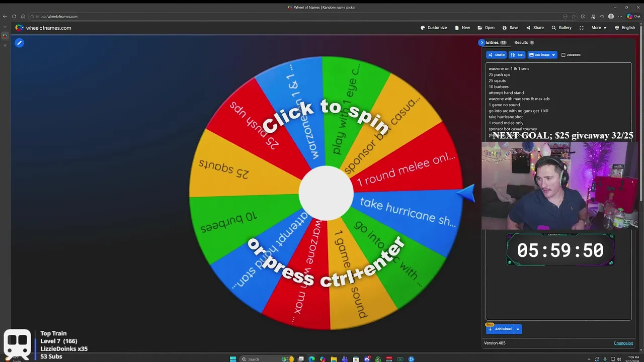Click the blue pencil edit icon
Image resolution: width=644 pixels, height=362 pixels.
19,43
